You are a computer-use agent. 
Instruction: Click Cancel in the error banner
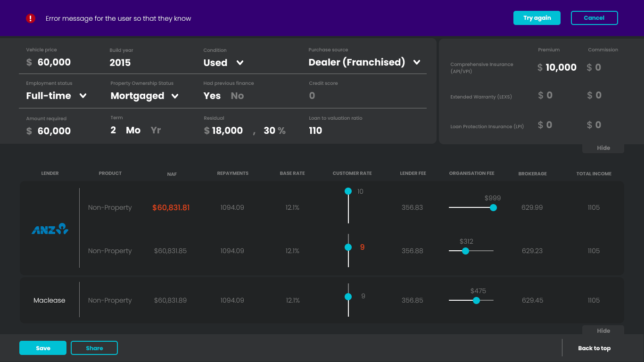[594, 18]
